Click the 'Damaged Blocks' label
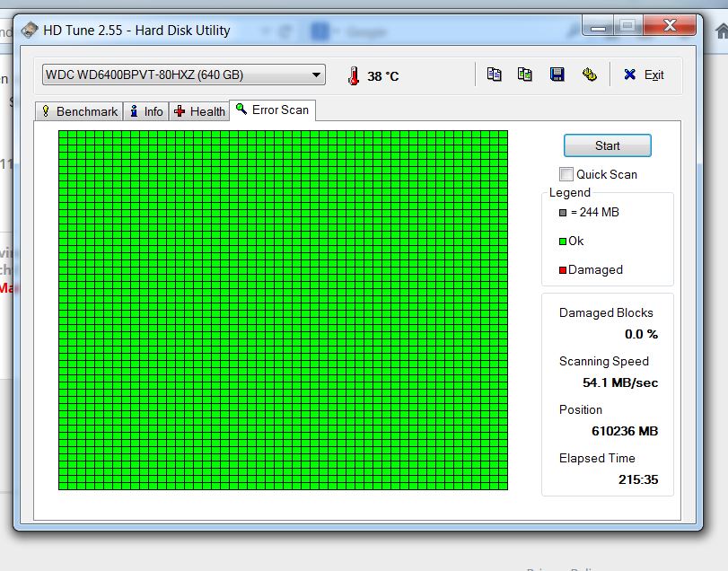728x571 pixels. point(606,313)
